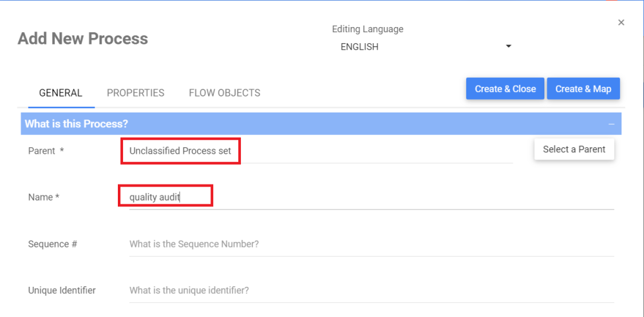Go to the FLOW OBJECTS tab
This screenshot has width=644, height=317.
point(224,93)
